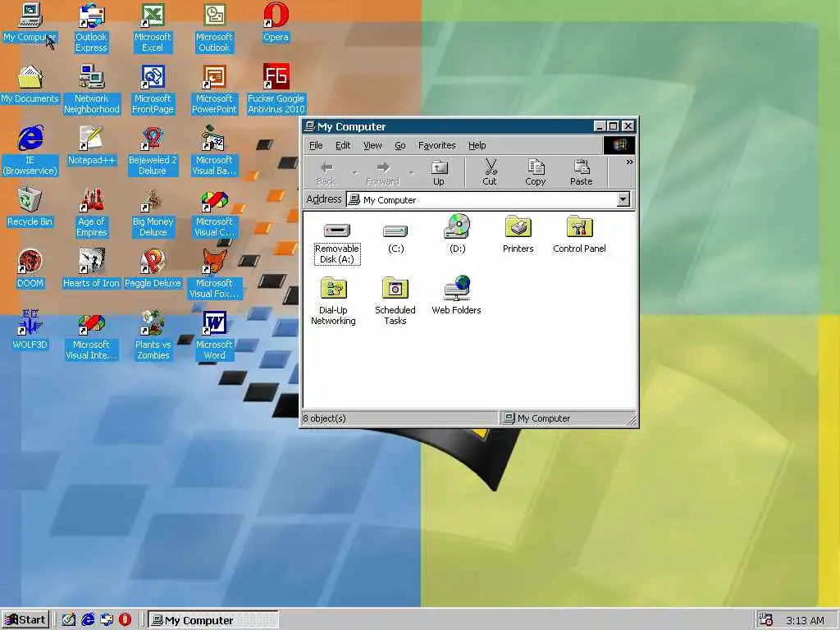840x630 pixels.
Task: Open the Help menu
Action: click(x=477, y=145)
